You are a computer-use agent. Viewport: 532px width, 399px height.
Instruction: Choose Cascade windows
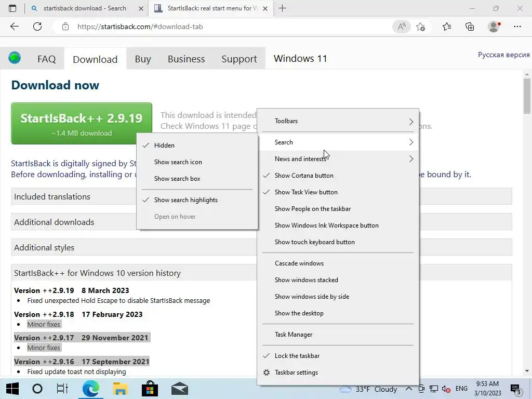click(x=338, y=263)
